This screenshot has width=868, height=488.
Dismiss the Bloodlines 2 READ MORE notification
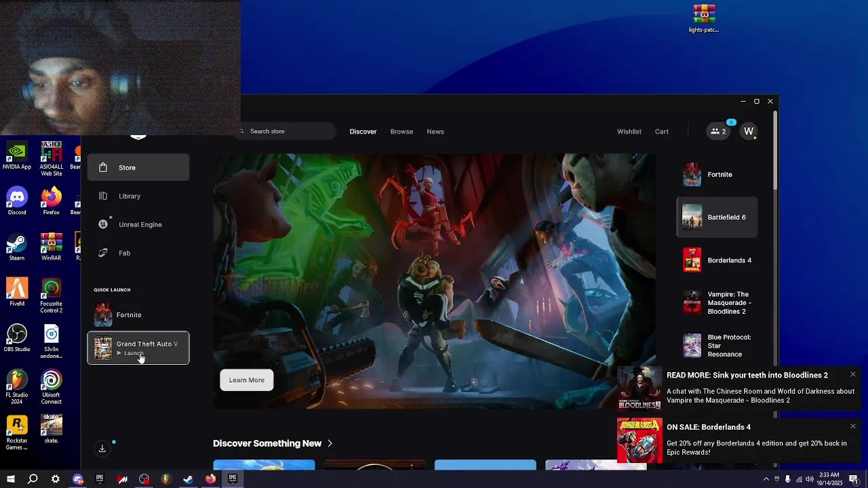(853, 375)
